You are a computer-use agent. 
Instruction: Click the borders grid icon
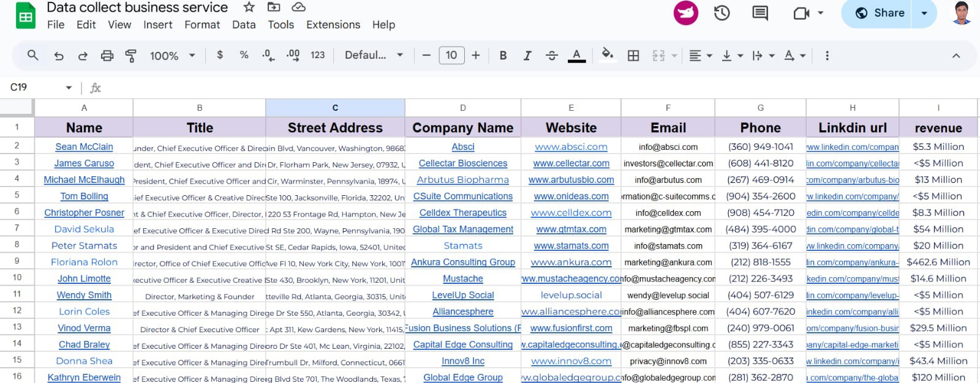633,56
